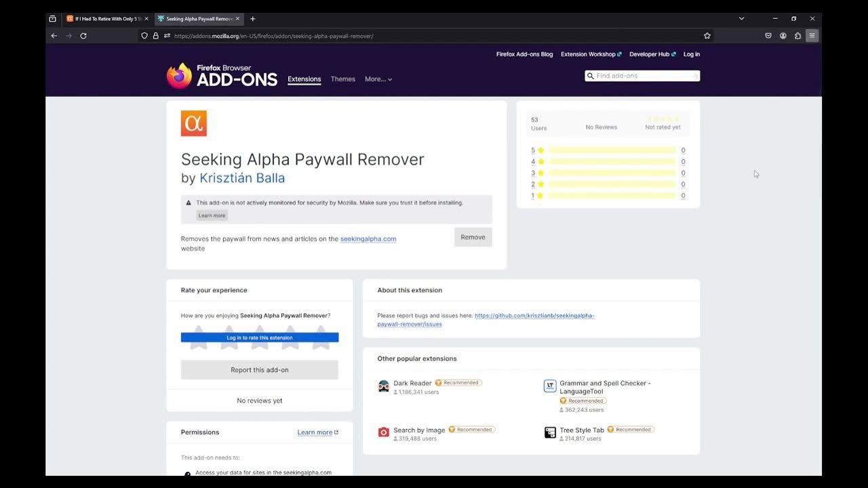Open the Firefox account icon
Screen dimensions: 868x488
(x=783, y=36)
